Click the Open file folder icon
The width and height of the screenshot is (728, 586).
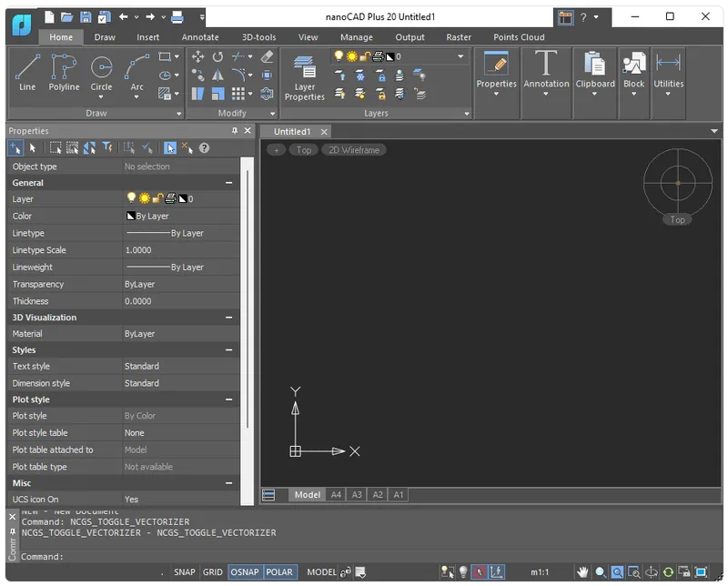click(x=66, y=17)
